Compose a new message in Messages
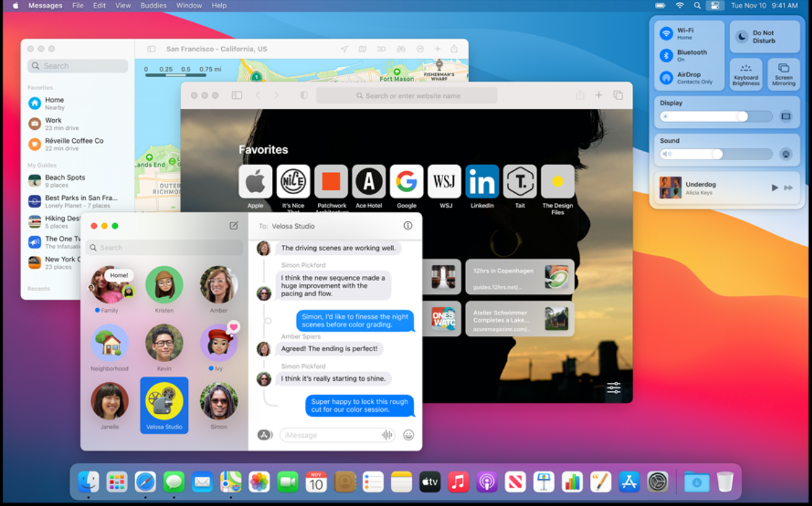This screenshot has height=506, width=812. point(233,226)
